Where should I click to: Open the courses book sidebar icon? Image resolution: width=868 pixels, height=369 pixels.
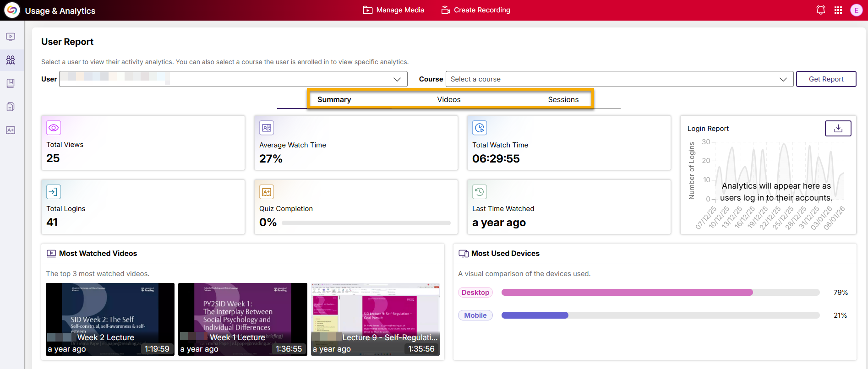point(11,83)
